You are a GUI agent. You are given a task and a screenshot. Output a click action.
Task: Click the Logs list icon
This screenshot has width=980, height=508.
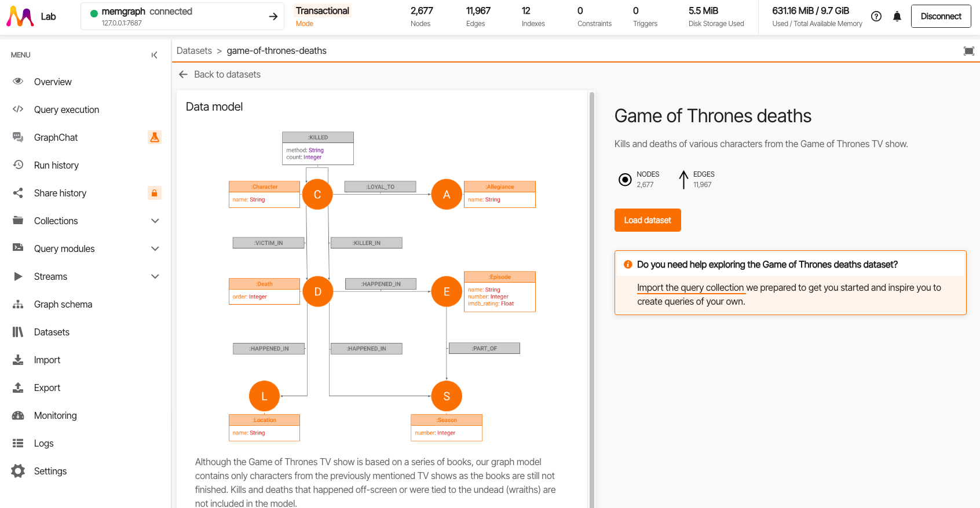18,443
